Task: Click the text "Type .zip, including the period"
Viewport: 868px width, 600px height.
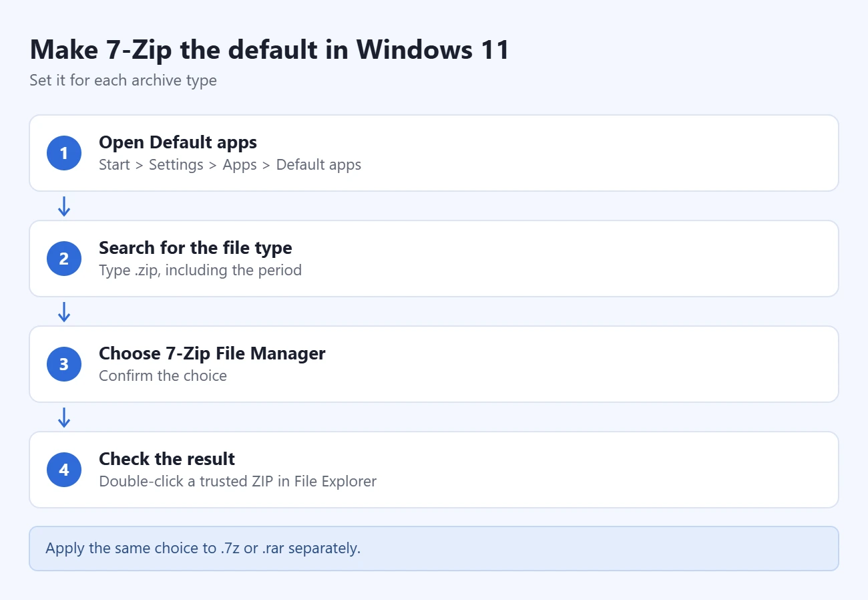Action: pos(200,271)
